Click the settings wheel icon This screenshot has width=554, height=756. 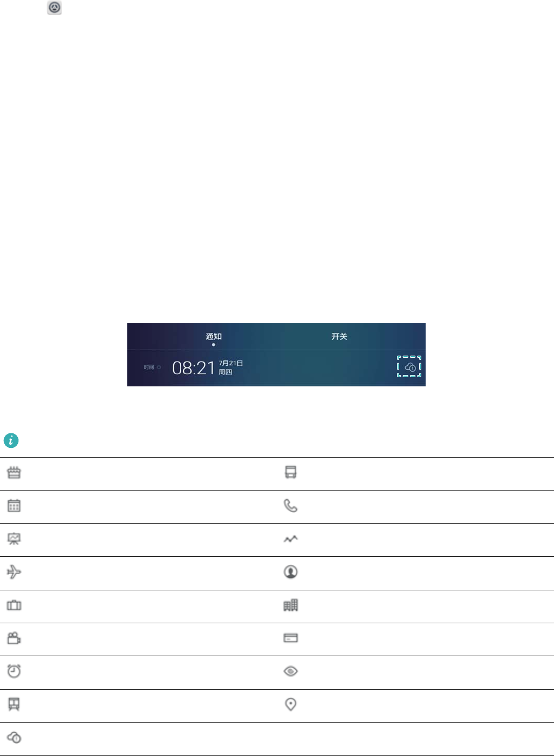54,8
